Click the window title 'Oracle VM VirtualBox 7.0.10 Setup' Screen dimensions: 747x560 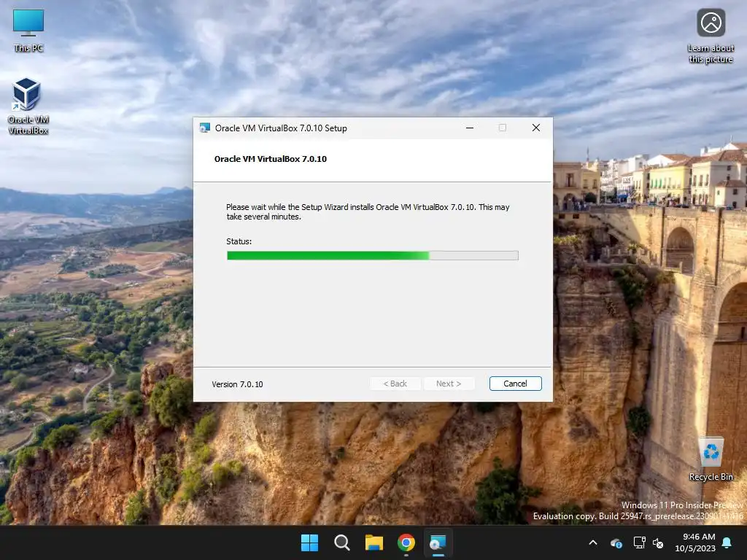tap(281, 128)
